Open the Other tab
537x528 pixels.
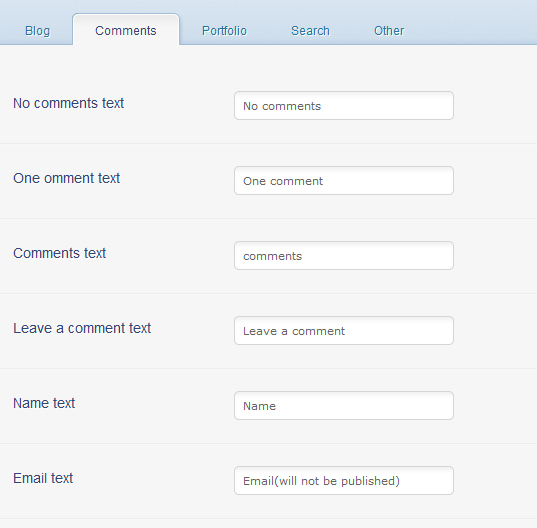pyautogui.click(x=389, y=31)
